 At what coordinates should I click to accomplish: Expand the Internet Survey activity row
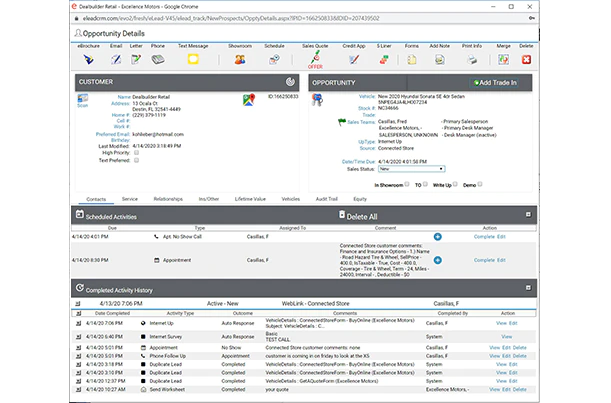click(x=78, y=336)
